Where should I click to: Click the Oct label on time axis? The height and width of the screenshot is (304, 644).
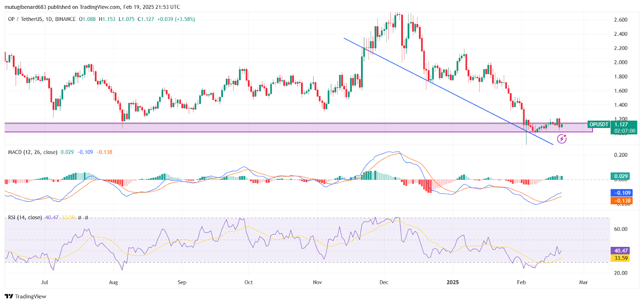(x=249, y=282)
